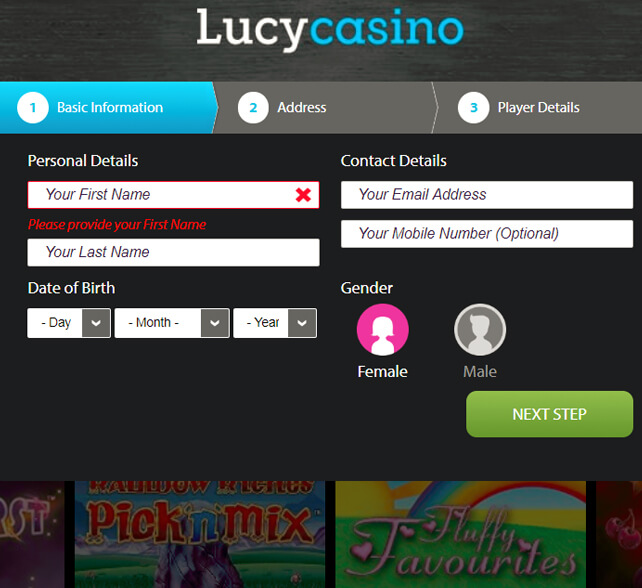
Task: Click the step 3 number circle
Action: point(473,108)
